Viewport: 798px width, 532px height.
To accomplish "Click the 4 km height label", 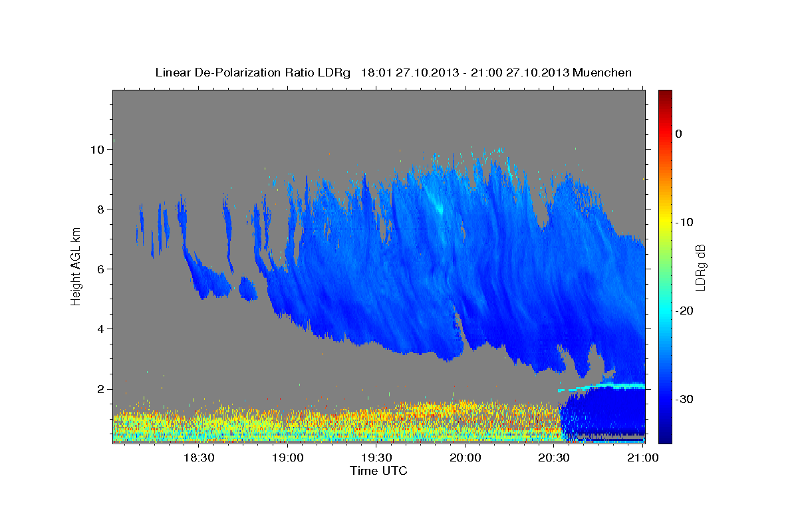I will click(x=100, y=329).
